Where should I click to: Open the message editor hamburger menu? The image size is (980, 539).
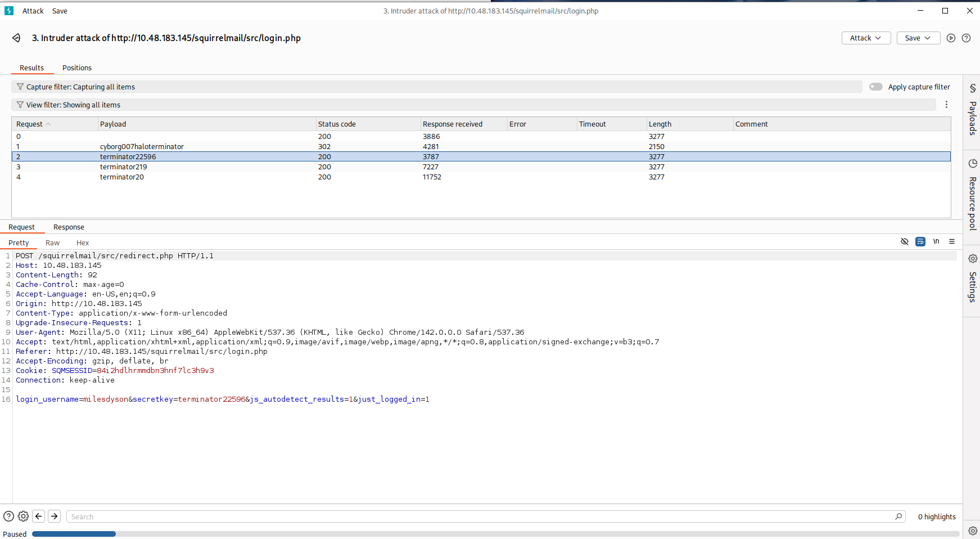click(x=952, y=241)
